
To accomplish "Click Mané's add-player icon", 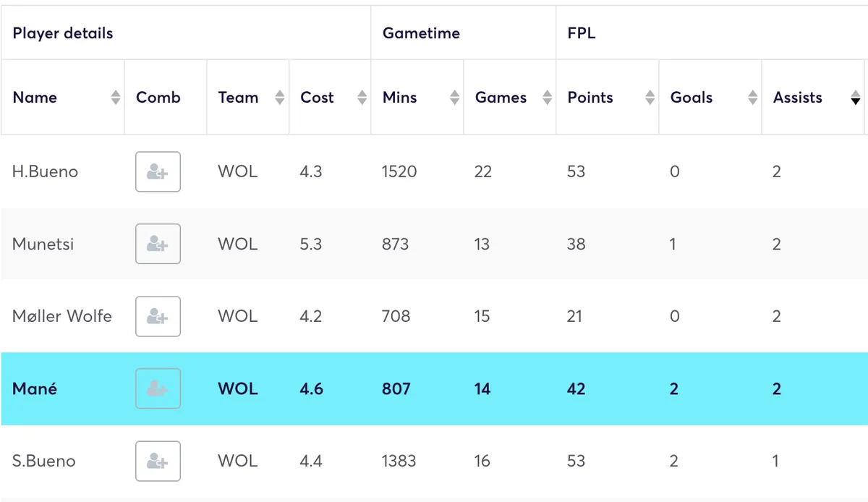I will tap(158, 388).
